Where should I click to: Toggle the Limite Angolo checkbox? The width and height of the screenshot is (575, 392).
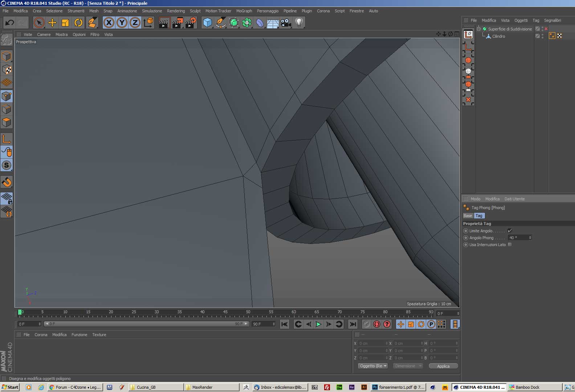tap(510, 231)
